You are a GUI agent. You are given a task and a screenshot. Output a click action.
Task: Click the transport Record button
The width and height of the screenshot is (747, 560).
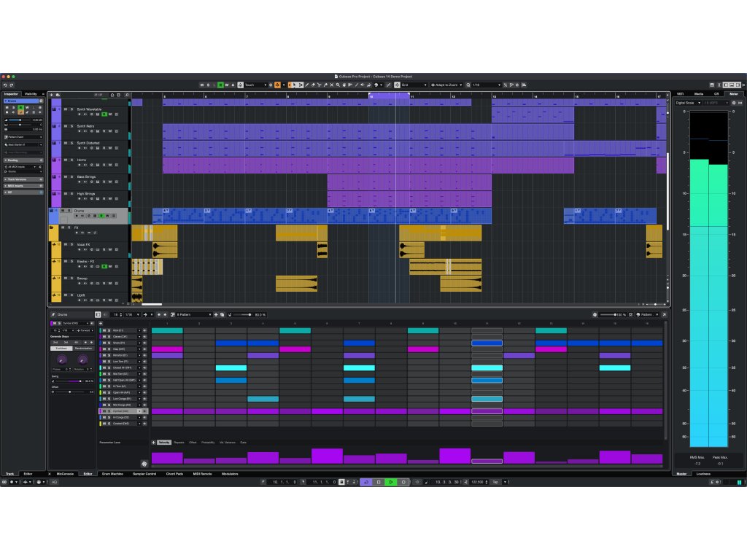(403, 482)
